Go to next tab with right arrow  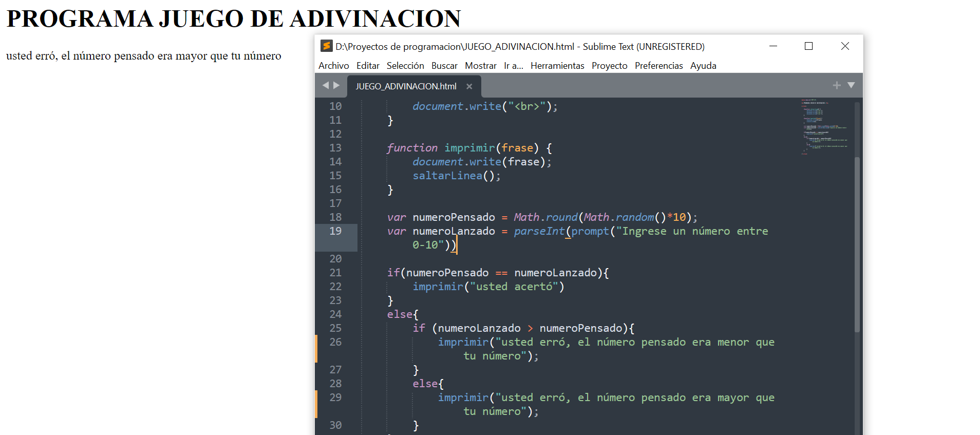point(336,85)
